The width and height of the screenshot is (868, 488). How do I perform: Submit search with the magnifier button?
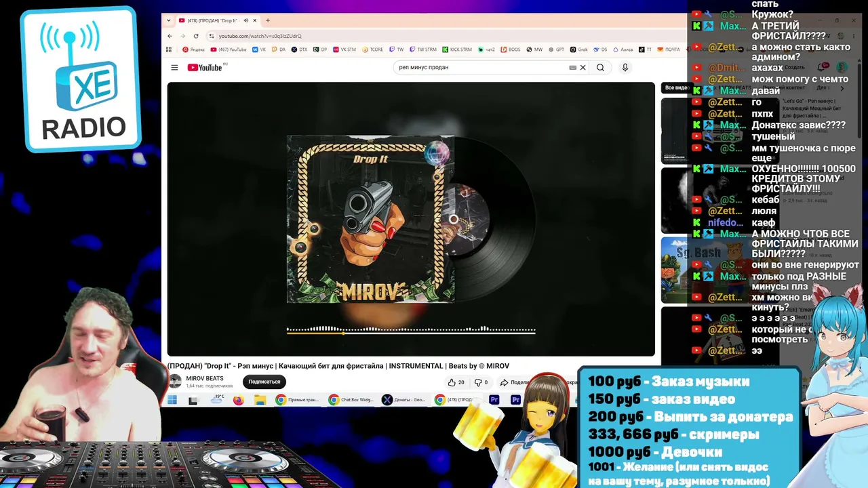(x=600, y=68)
